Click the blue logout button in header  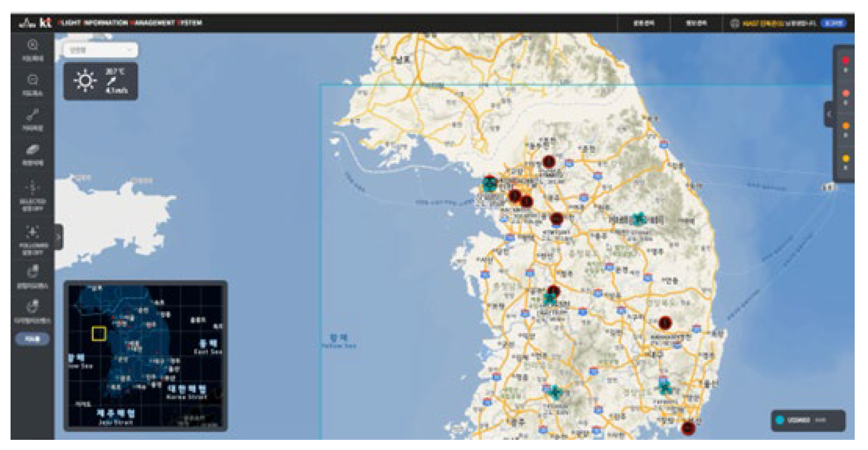pyautogui.click(x=833, y=23)
